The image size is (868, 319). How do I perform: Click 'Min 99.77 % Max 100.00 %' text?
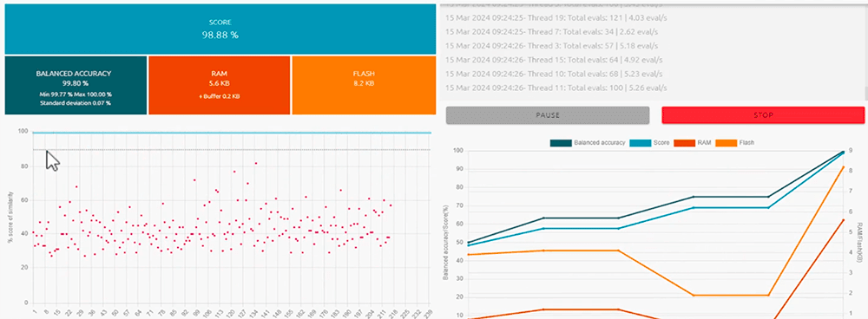(76, 94)
